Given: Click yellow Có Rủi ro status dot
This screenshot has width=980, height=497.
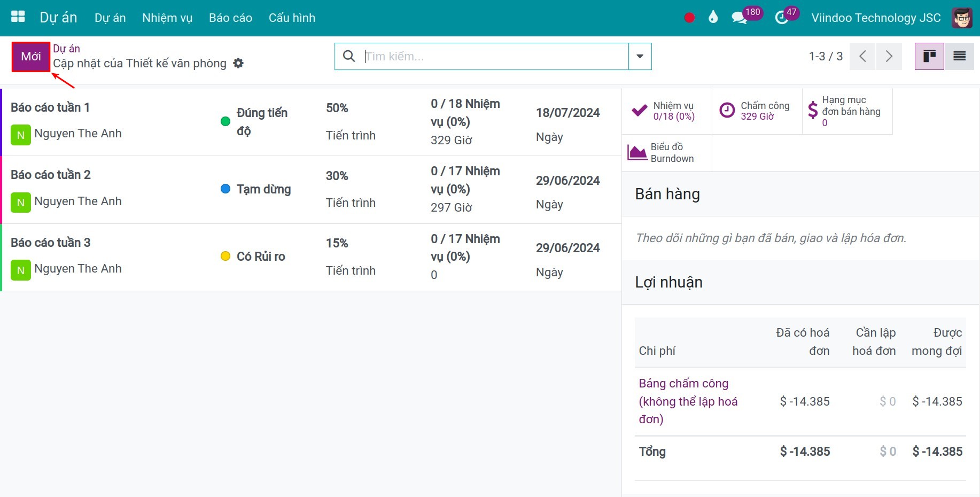Looking at the screenshot, I should click(225, 256).
